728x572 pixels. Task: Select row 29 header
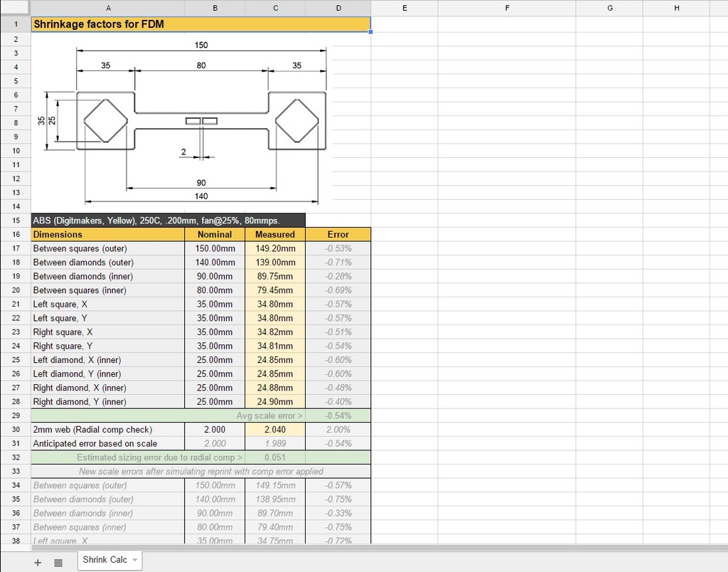point(15,415)
